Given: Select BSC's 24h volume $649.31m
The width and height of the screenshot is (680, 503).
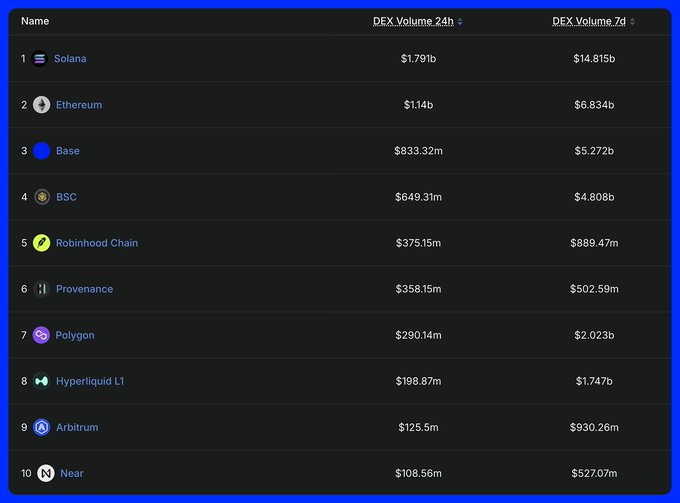Looking at the screenshot, I should (418, 197).
